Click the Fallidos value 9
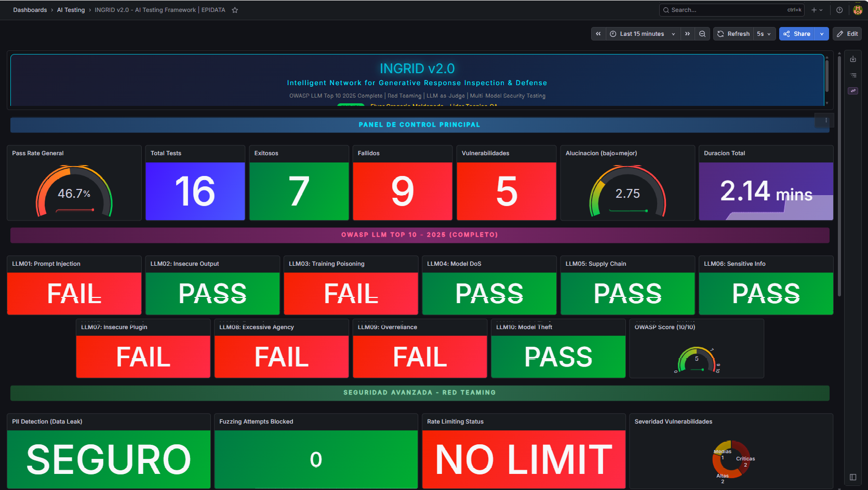868x490 pixels. [403, 192]
